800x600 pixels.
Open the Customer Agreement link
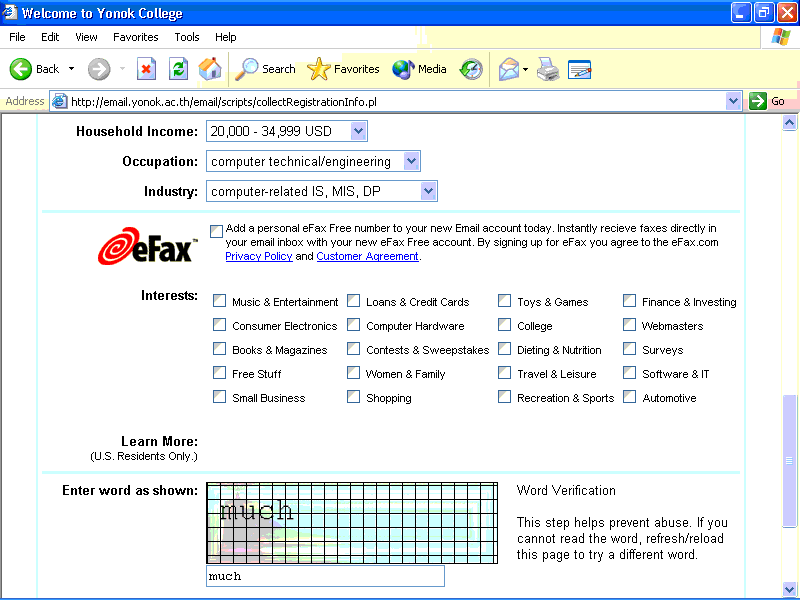click(367, 256)
